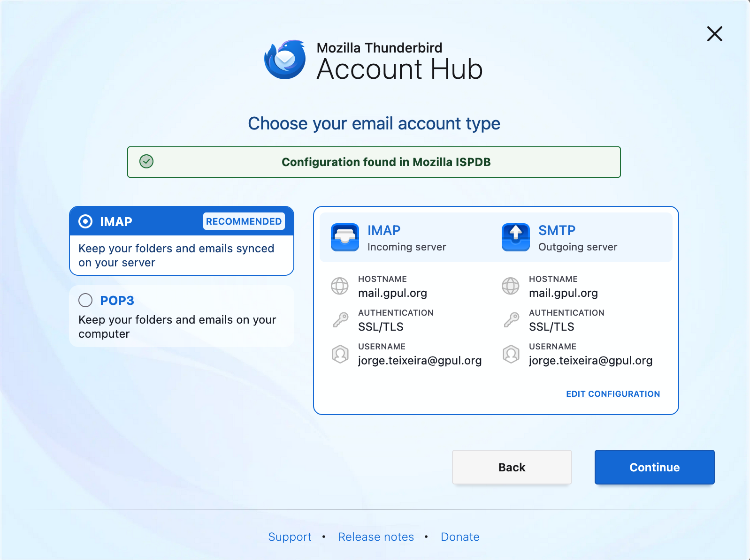Click the key icon for IMAP authentication
750x560 pixels.
pos(340,319)
